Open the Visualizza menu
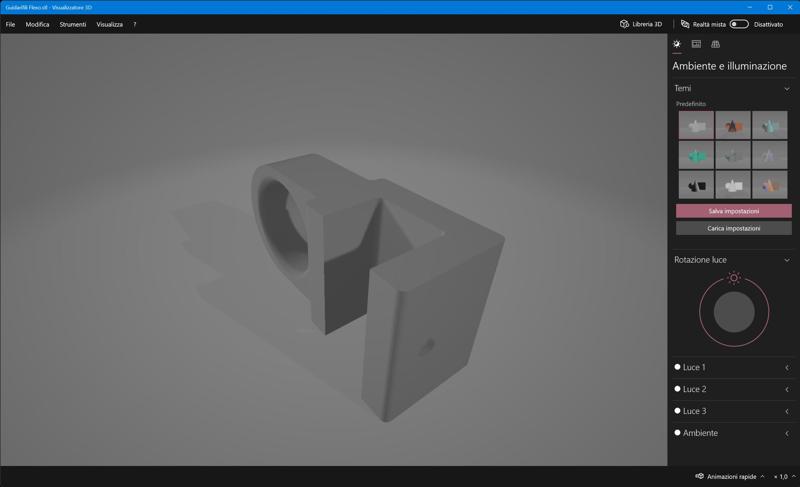This screenshot has height=487, width=800. (x=109, y=24)
